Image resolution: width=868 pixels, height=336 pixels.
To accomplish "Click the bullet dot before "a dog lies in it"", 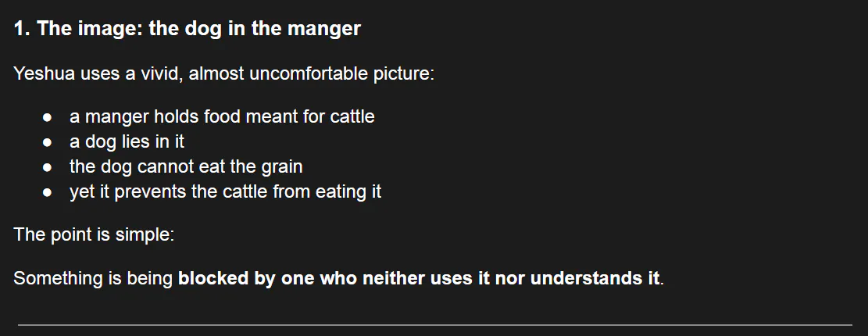I will click(48, 142).
